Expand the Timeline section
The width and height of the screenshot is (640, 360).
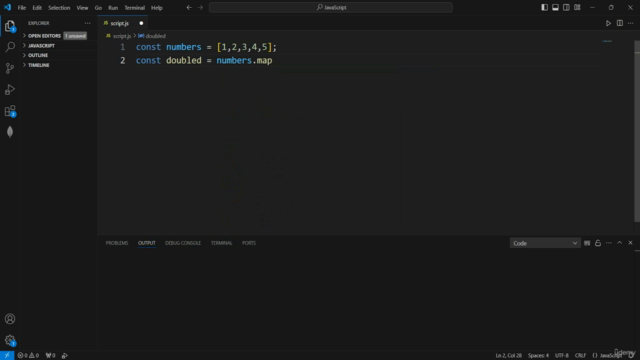pyautogui.click(x=59, y=65)
